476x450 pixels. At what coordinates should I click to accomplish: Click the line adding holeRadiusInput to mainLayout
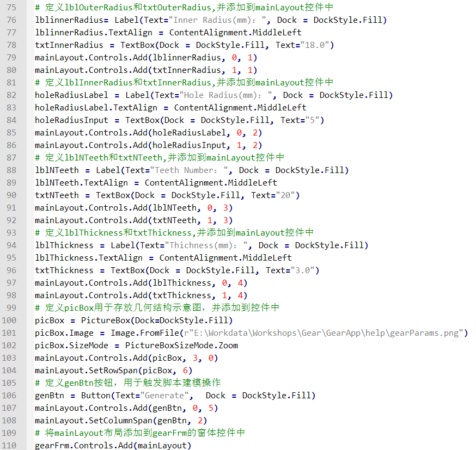[149, 145]
